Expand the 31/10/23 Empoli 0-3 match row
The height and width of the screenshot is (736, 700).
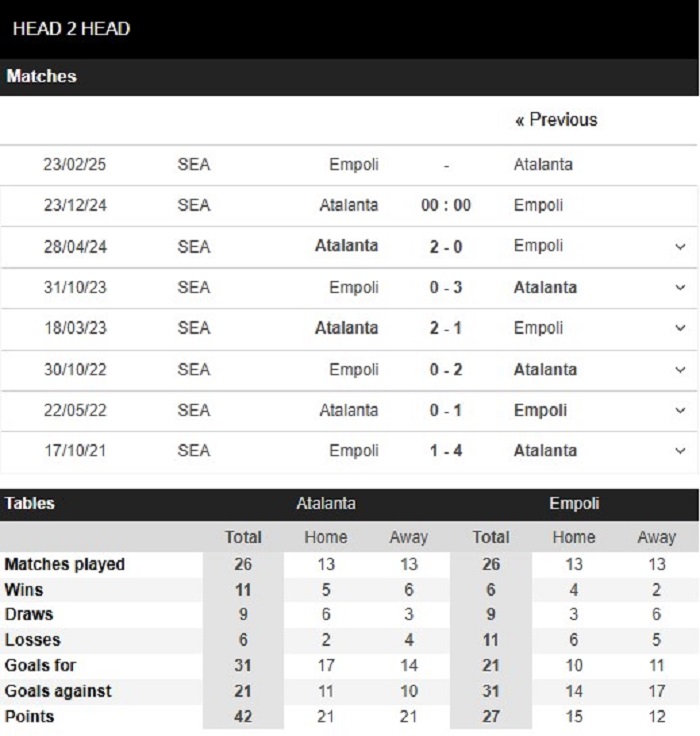[680, 287]
